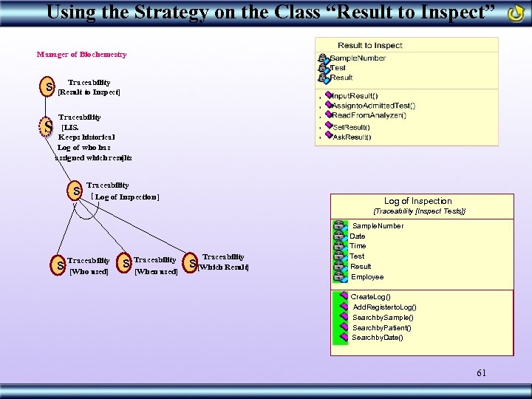
Task: Click lock icon beside Time attribute
Action: (x=341, y=246)
